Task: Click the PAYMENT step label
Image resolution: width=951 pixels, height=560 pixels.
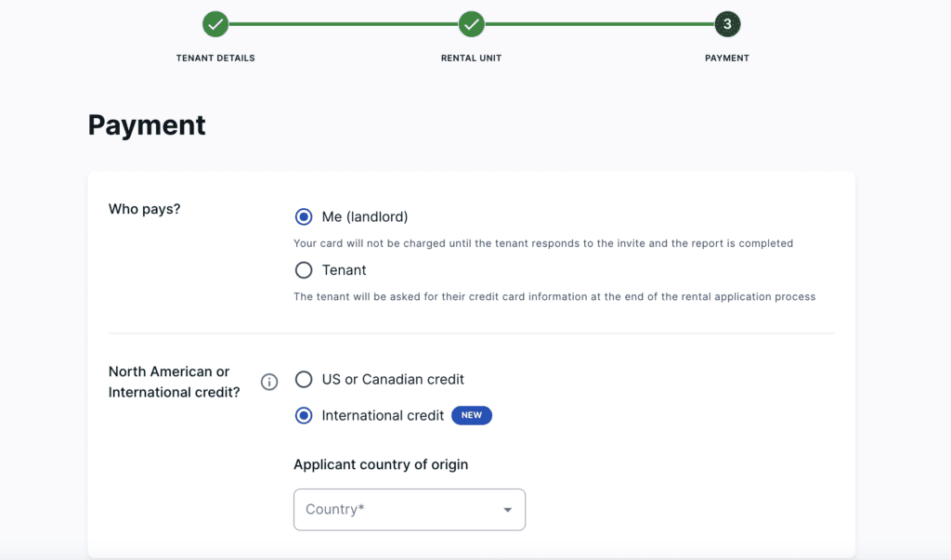Action: 727,58
